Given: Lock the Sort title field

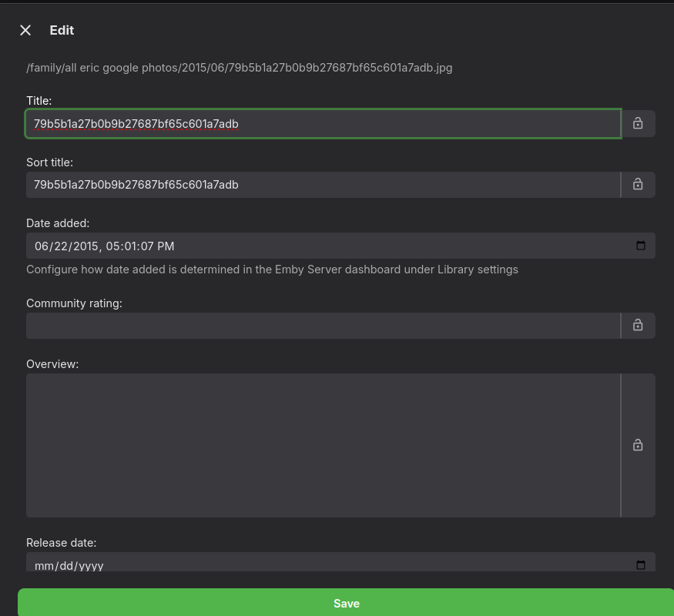Looking at the screenshot, I should [x=638, y=185].
